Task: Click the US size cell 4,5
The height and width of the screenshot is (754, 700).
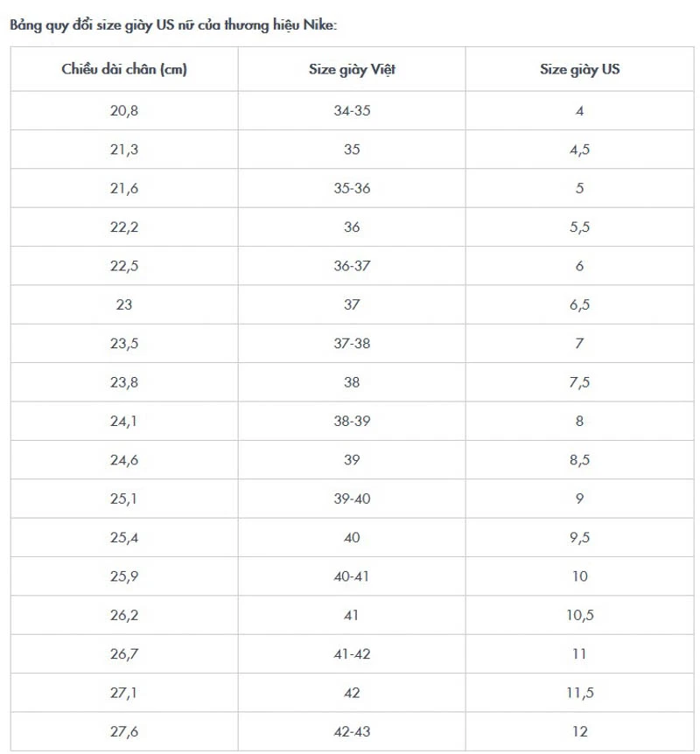Action: [579, 150]
